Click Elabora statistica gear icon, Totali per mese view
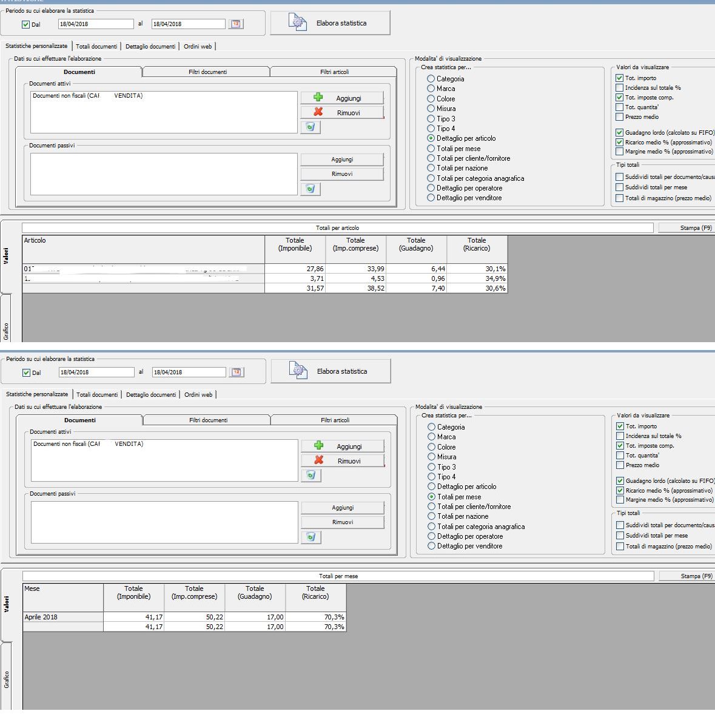This screenshot has height=728, width=715. 298,371
